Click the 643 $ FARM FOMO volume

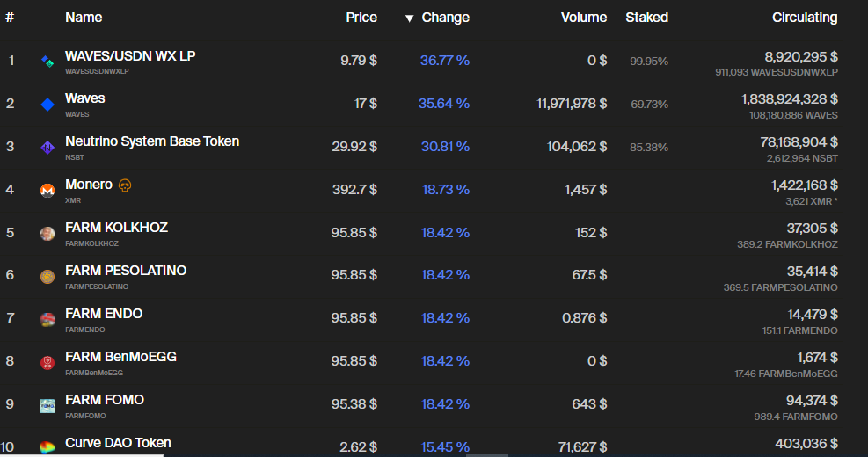point(589,404)
